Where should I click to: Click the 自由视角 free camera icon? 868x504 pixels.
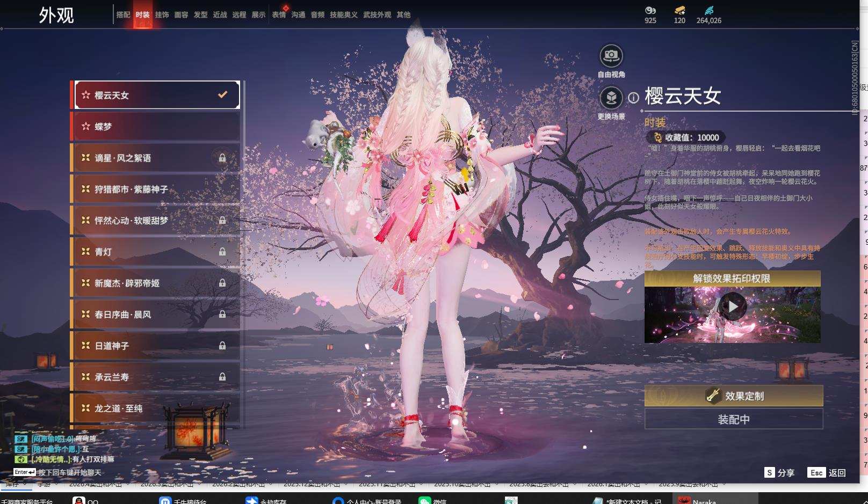611,55
